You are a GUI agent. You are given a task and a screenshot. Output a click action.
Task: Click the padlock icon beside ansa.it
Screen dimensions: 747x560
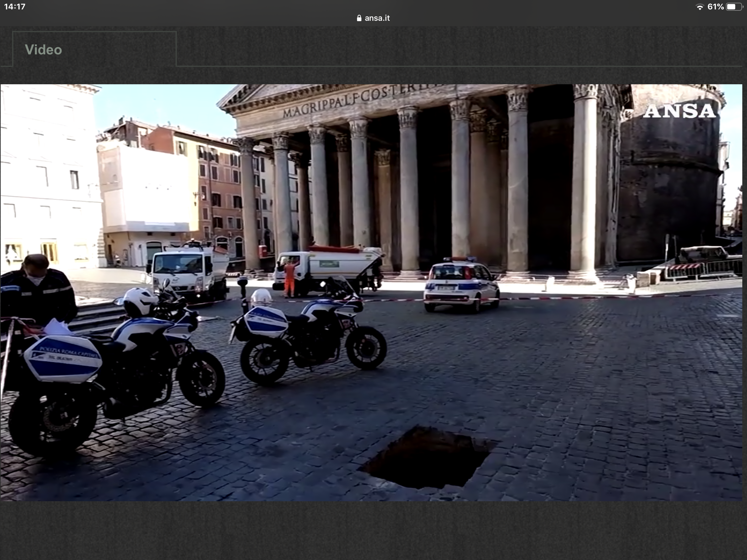pos(359,18)
